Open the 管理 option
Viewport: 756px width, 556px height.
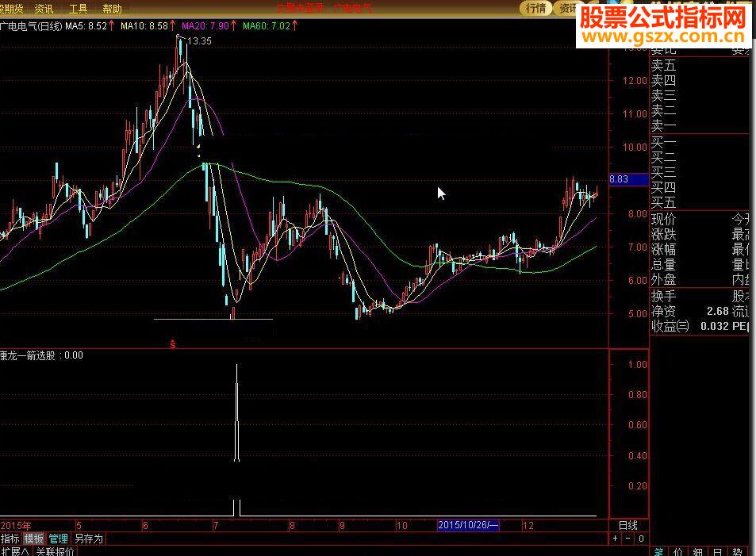[59, 539]
